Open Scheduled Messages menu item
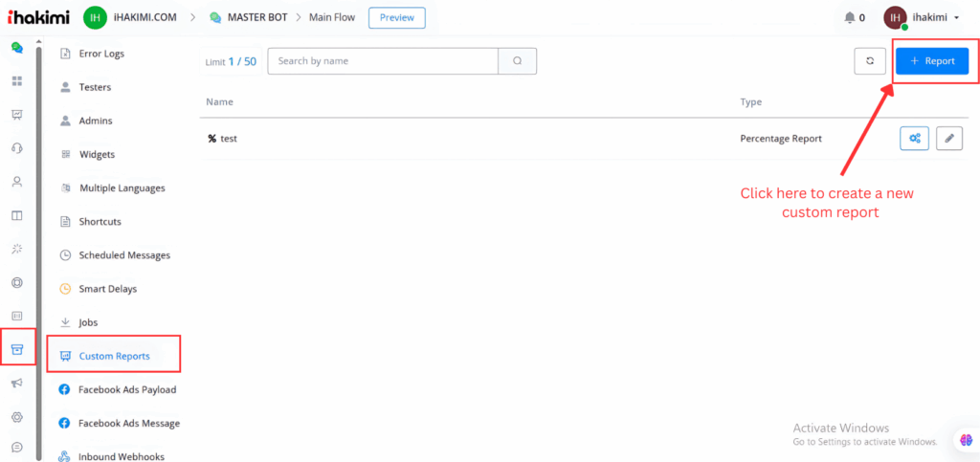 [x=123, y=255]
